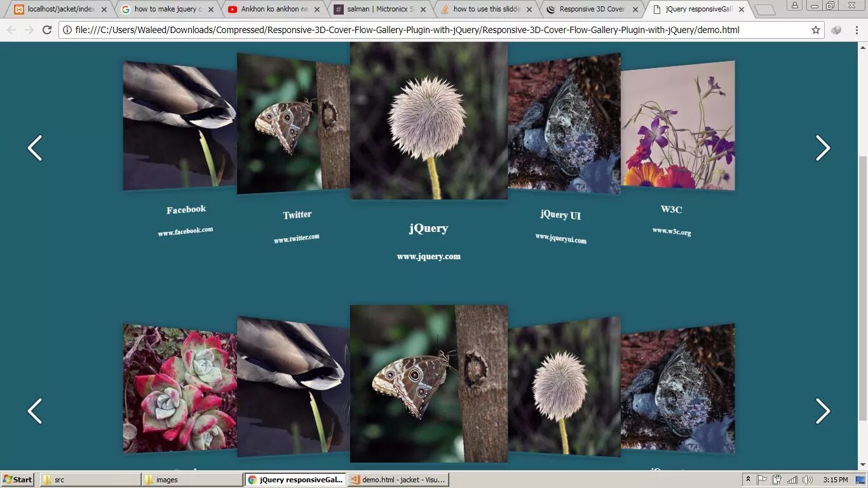This screenshot has width=868, height=488.
Task: Open the network signal tray icon
Action: click(792, 480)
